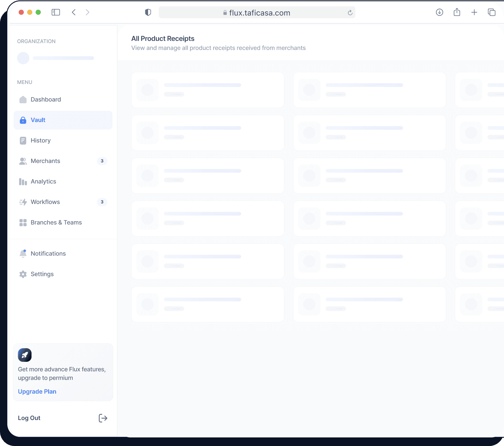
Task: Click the organization avatar placeholder
Action: tap(23, 58)
